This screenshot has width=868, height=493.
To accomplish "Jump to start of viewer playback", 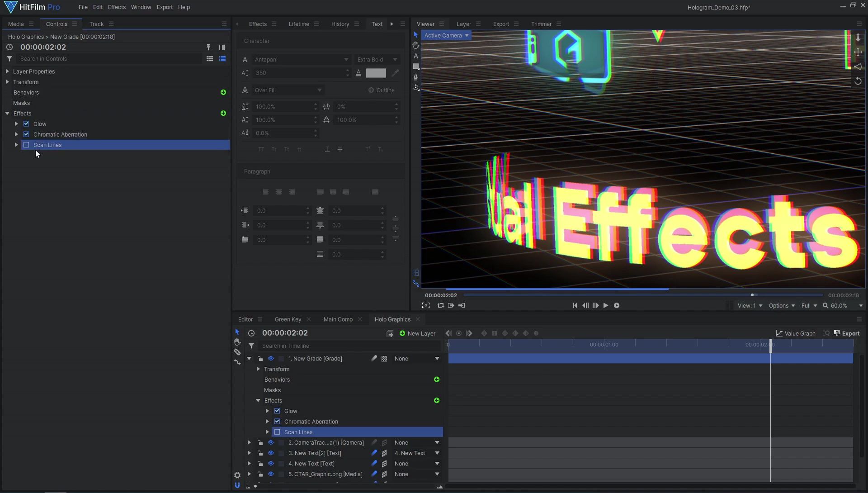I will pyautogui.click(x=575, y=306).
